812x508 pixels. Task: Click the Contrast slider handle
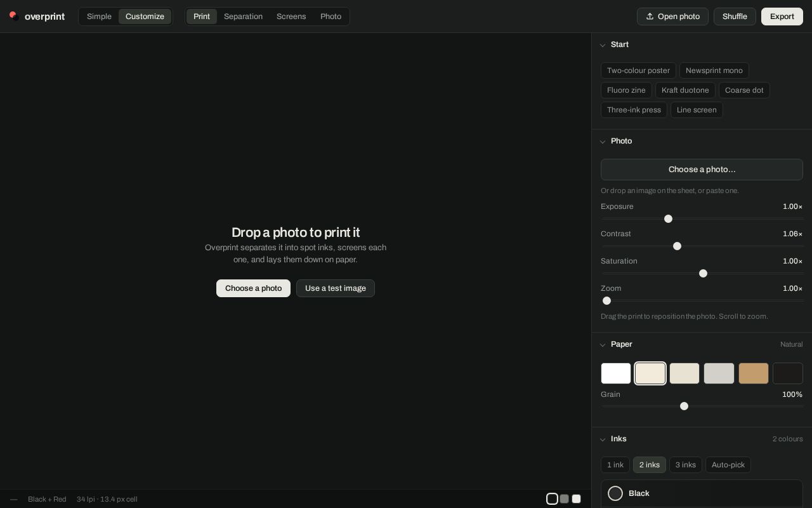pos(677,246)
